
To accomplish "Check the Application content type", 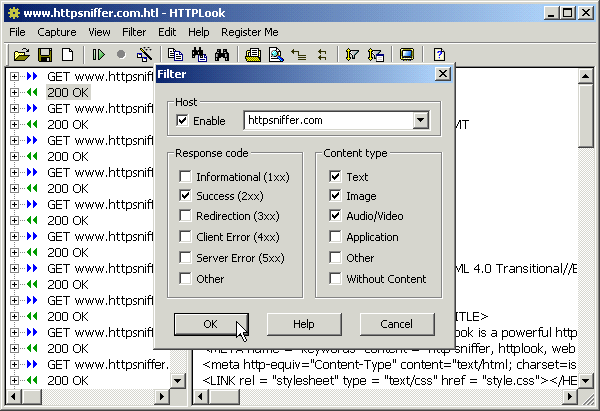I will pos(335,236).
